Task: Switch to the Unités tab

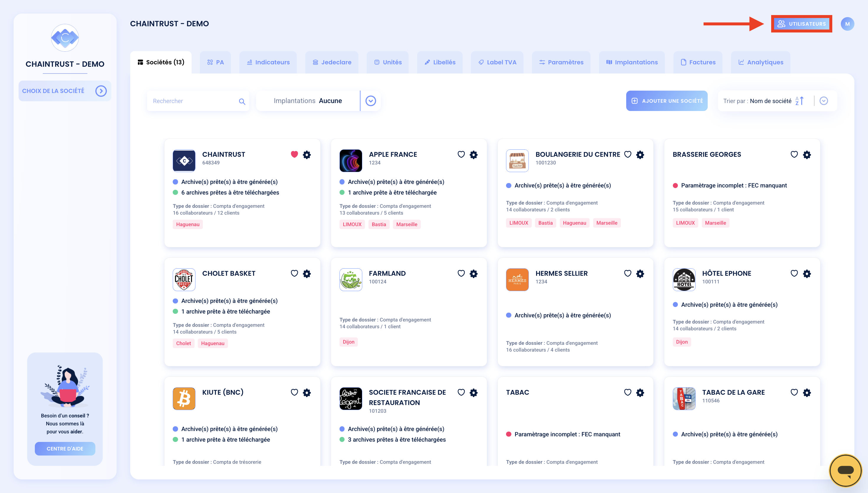Action: point(388,62)
